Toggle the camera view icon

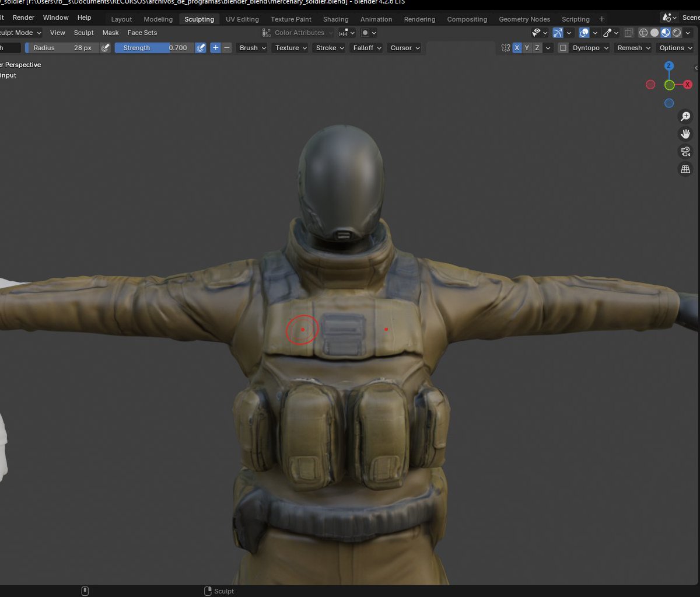click(x=685, y=152)
